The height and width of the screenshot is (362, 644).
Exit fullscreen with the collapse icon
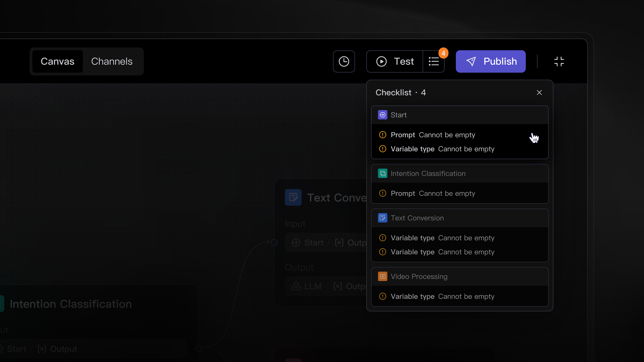pos(559,61)
